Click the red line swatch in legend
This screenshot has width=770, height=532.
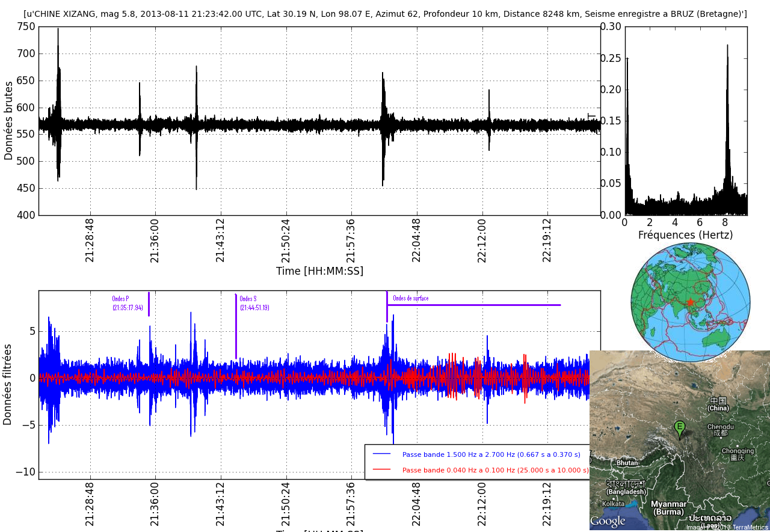381,470
